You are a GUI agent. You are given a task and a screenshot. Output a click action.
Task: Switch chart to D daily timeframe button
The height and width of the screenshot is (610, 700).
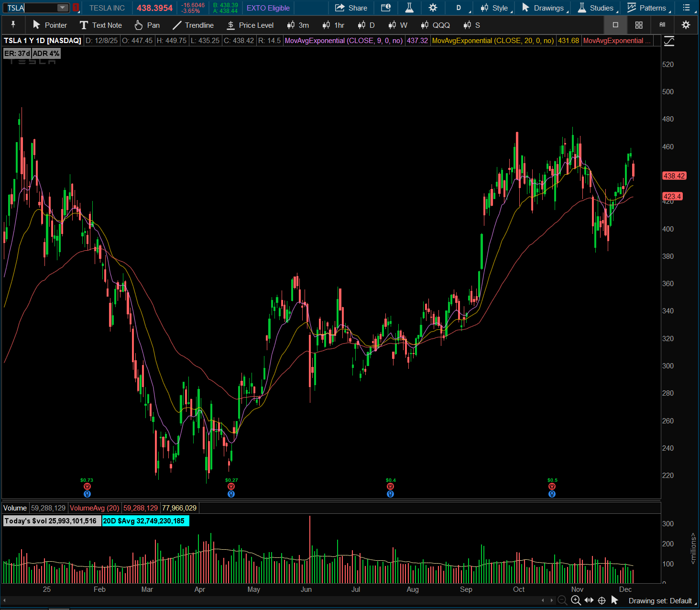pyautogui.click(x=366, y=25)
